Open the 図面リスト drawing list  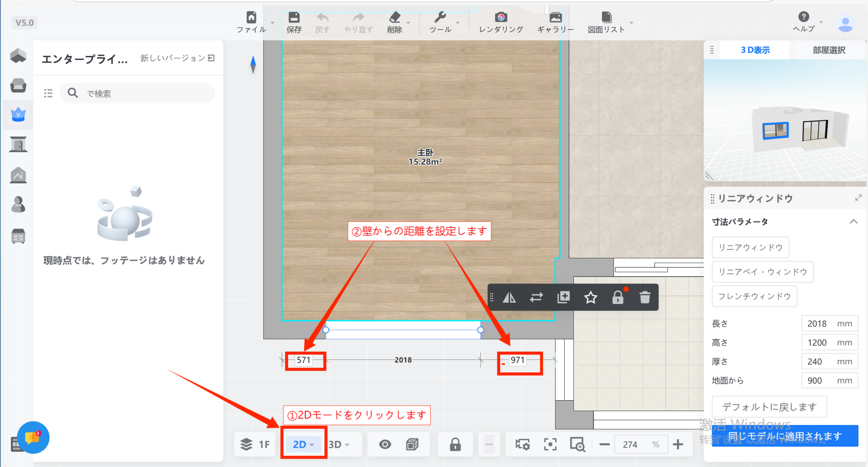(606, 22)
